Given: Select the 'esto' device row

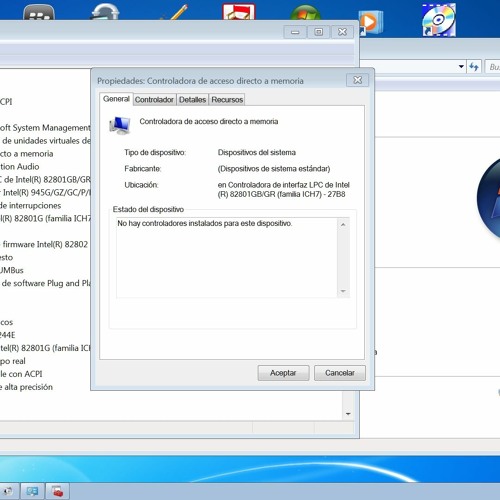Looking at the screenshot, I should (6, 257).
